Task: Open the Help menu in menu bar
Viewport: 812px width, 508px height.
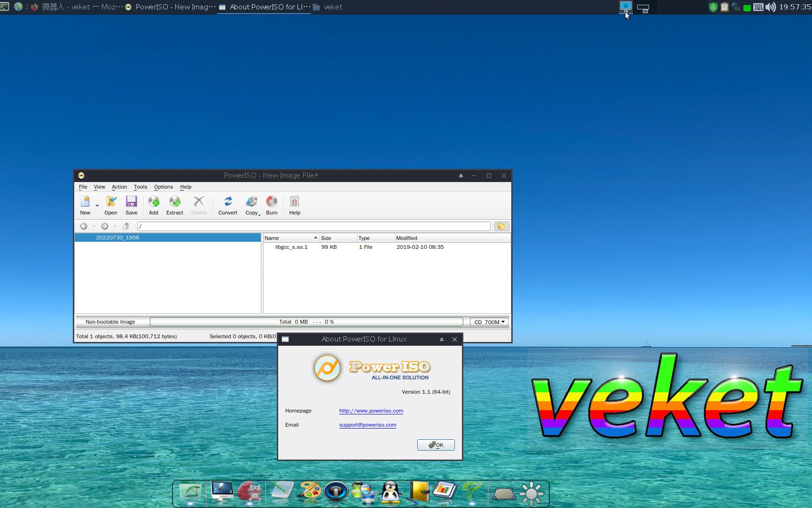Action: (x=186, y=187)
